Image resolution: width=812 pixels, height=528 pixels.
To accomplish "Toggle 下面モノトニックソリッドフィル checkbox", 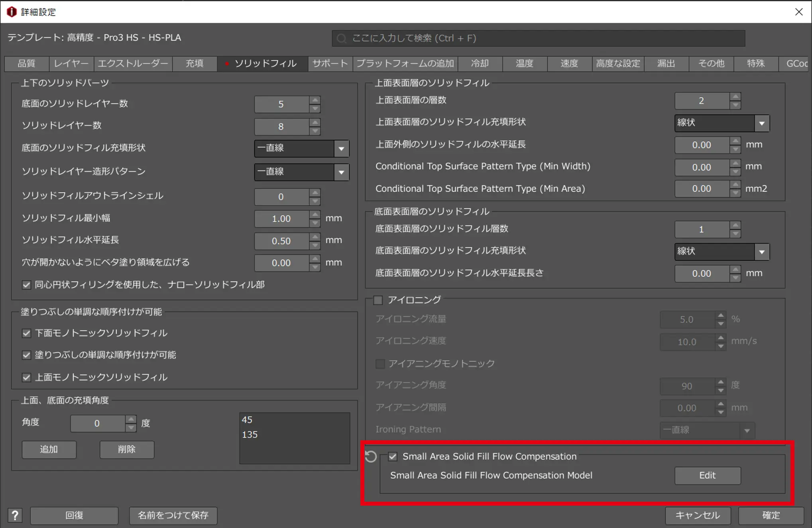I will (x=27, y=333).
